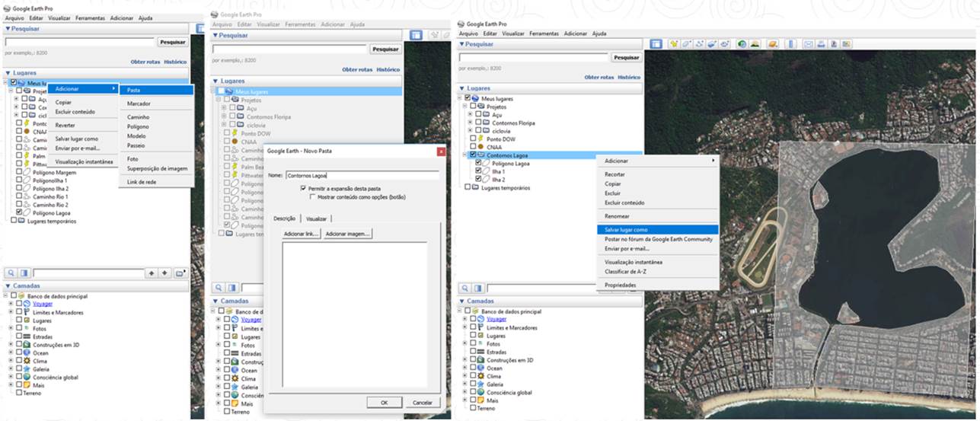Toggle Ilha 2 checkbox in right window
Image resolution: width=980 pixels, height=421 pixels.
478,180
